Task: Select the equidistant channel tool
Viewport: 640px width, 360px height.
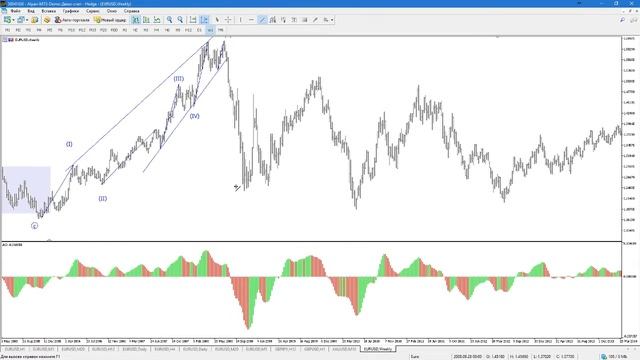Action: click(273, 20)
